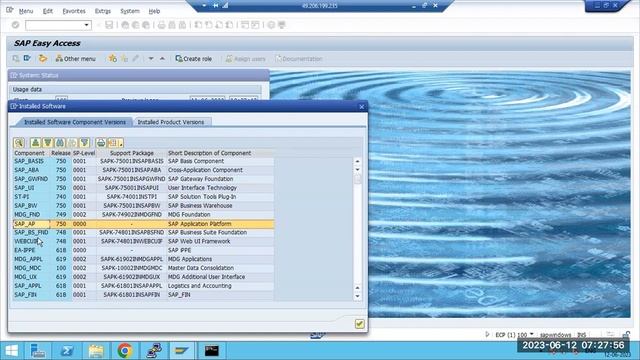
Task: Move favorite up with the up-arrow icon
Action: pos(162,59)
